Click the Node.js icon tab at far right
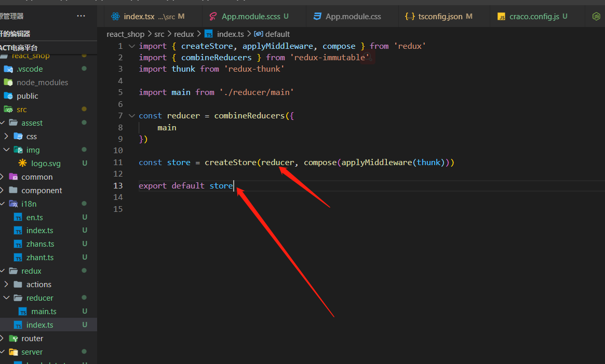 [x=596, y=16]
